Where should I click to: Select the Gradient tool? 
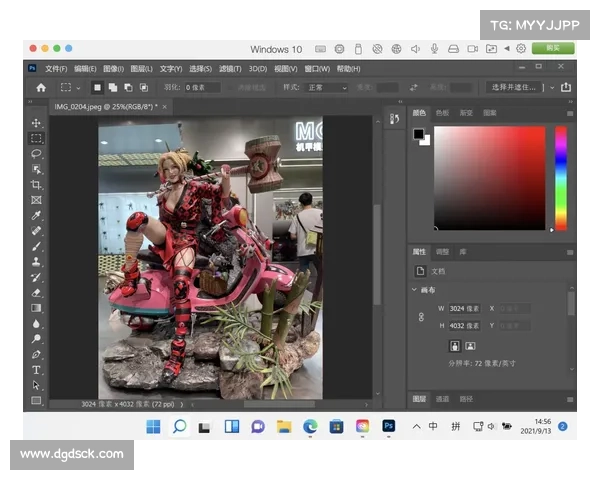point(36,308)
